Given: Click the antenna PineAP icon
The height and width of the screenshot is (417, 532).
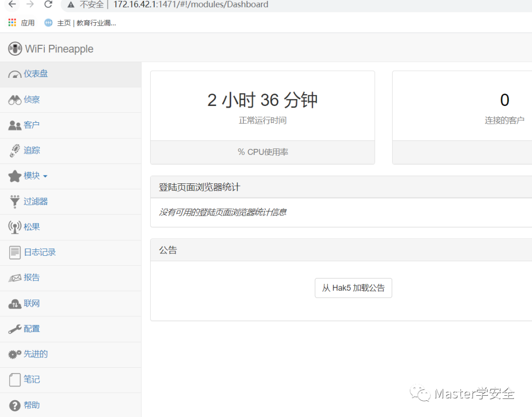Looking at the screenshot, I should (15, 227).
